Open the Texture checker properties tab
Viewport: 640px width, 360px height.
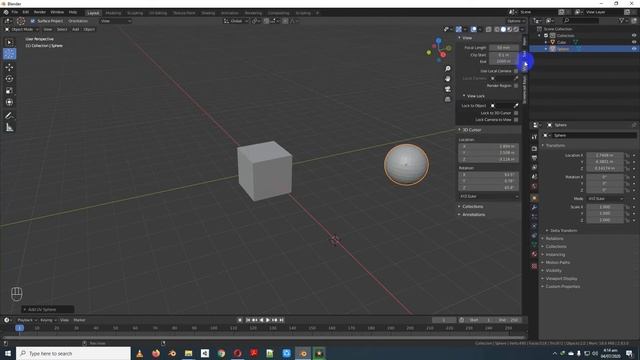coord(534,266)
